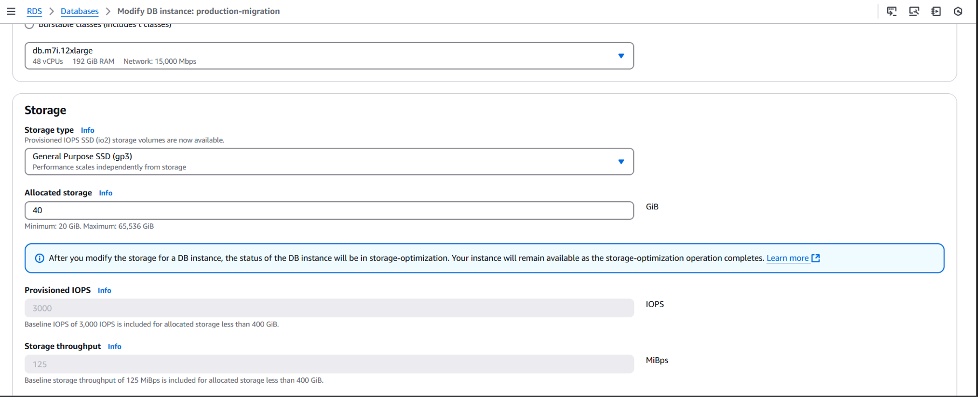The image size is (980, 401).
Task: Open Info link beside Allocated storage
Action: click(106, 193)
